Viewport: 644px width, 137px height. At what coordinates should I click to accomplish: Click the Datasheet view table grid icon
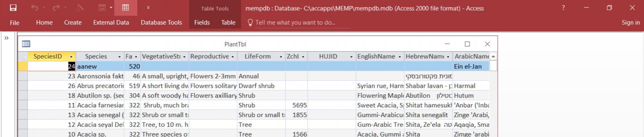[x=126, y=8]
